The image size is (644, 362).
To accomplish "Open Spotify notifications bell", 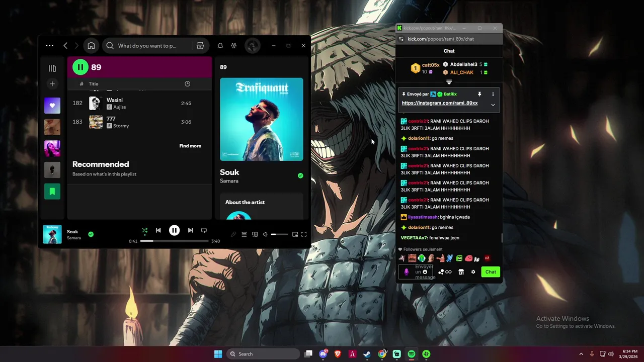I will 220,46.
